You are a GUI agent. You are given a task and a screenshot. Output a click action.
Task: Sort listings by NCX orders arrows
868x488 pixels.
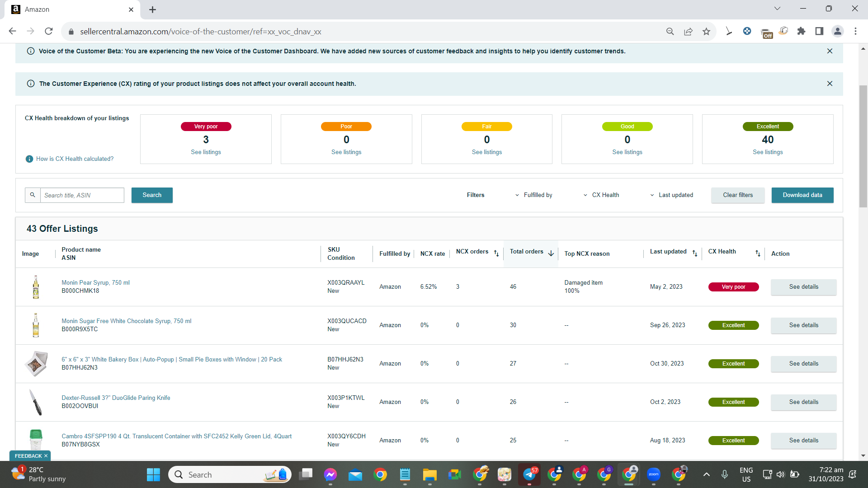[496, 253]
